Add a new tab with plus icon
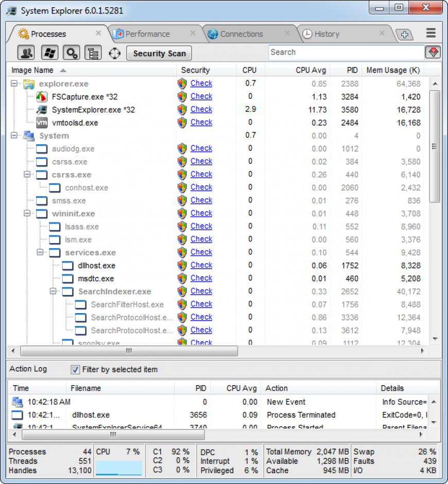This screenshot has width=448, height=484. pyautogui.click(x=404, y=34)
